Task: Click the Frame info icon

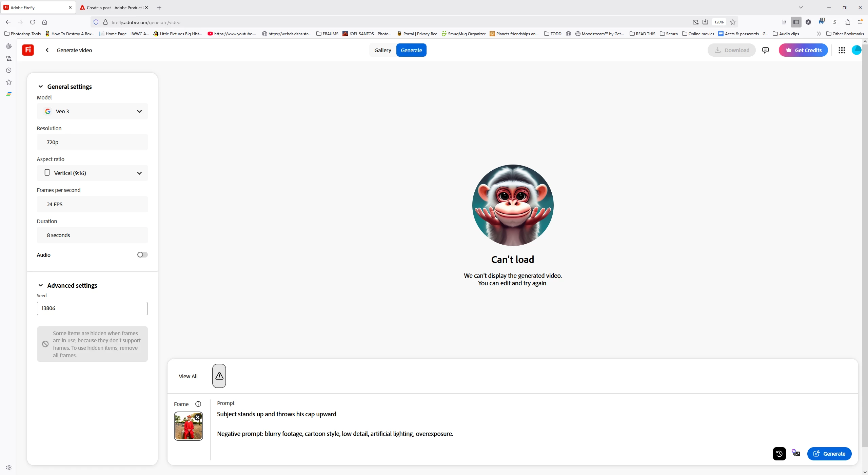Action: [198, 404]
